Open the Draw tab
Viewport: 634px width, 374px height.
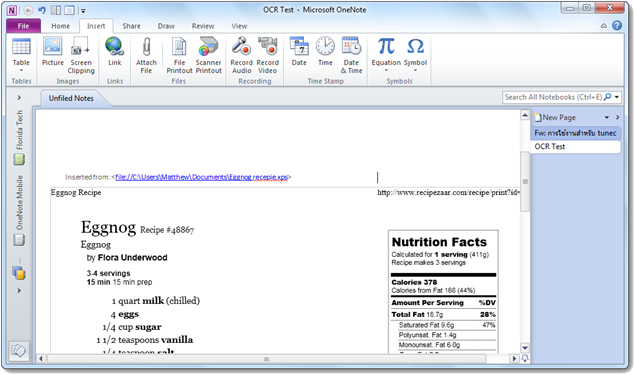tap(166, 26)
